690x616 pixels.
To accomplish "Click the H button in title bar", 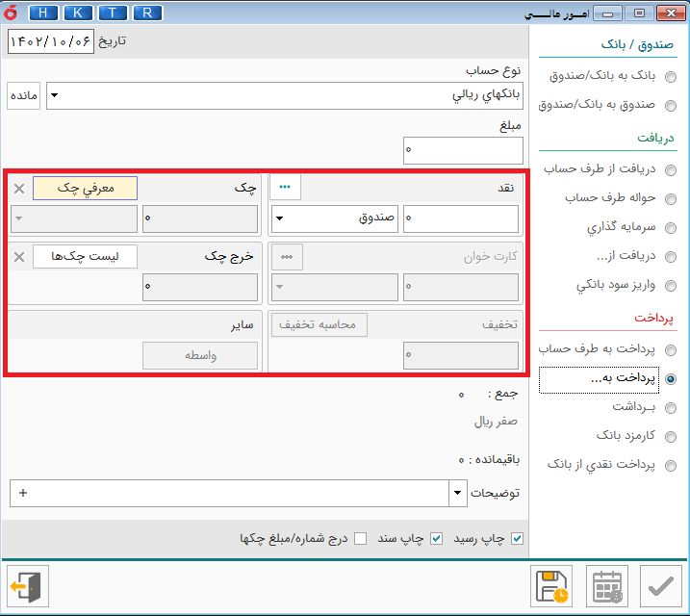I will (43, 13).
